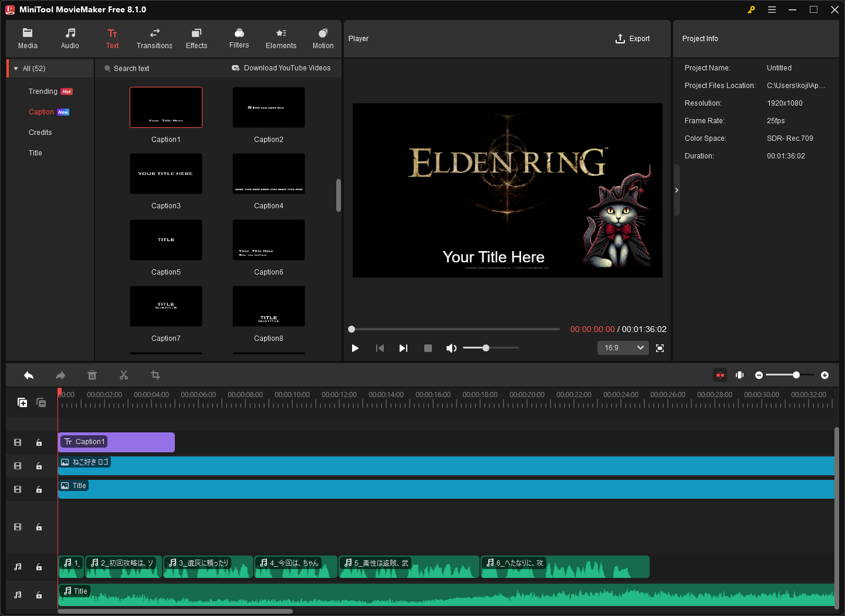Click the Export button
The image size is (845, 616).
coord(633,39)
